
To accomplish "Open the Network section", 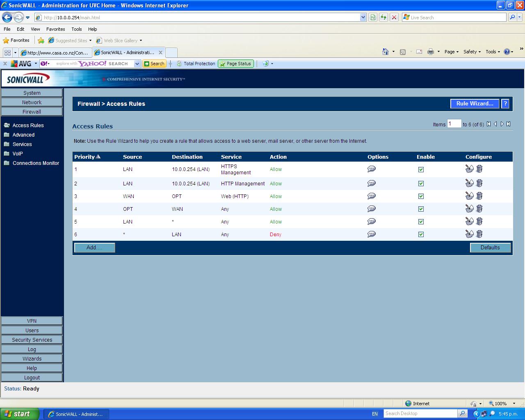I will coord(32,102).
